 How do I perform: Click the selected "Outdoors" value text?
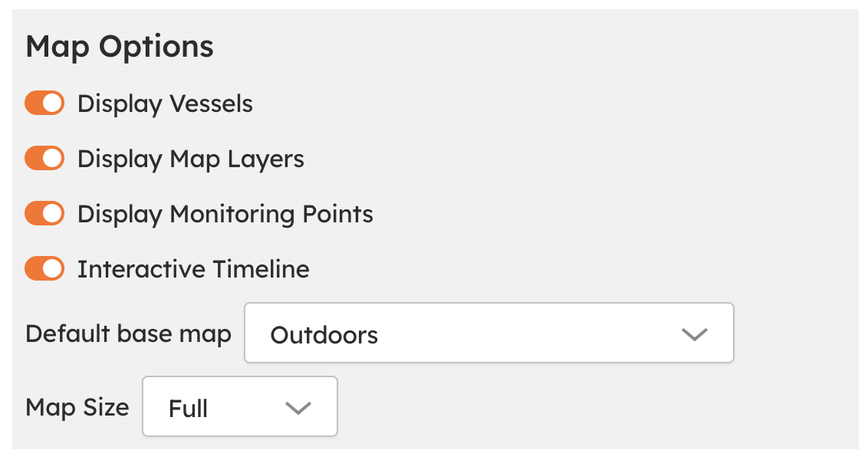coord(324,335)
